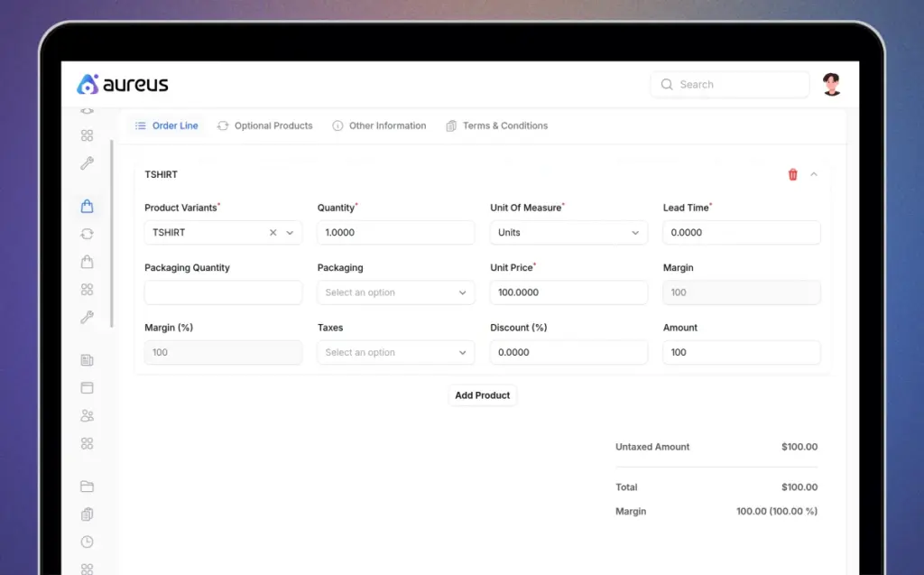Open the Packaging select dropdown

(396, 292)
